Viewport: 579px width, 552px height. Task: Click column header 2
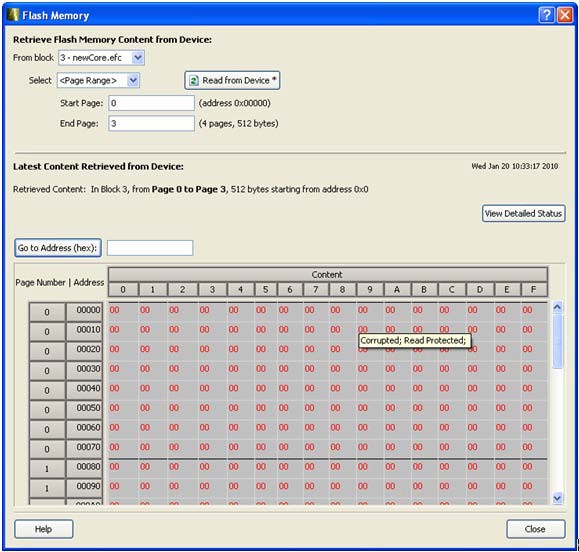point(182,290)
